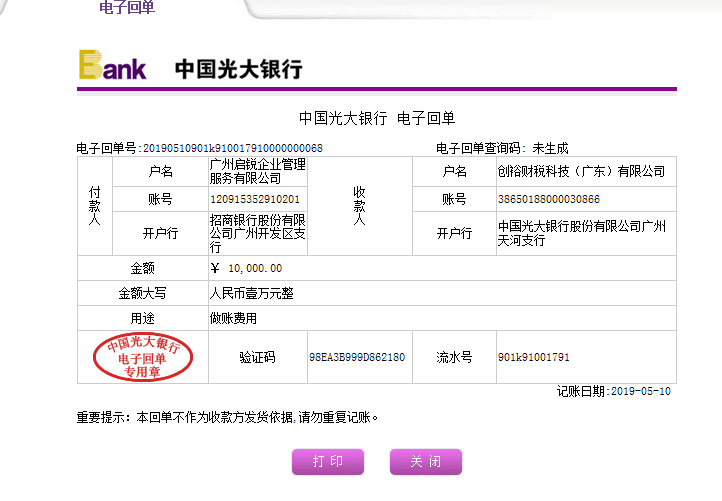Select payee account number 38650188000030866
722x501 pixels.
tap(548, 199)
